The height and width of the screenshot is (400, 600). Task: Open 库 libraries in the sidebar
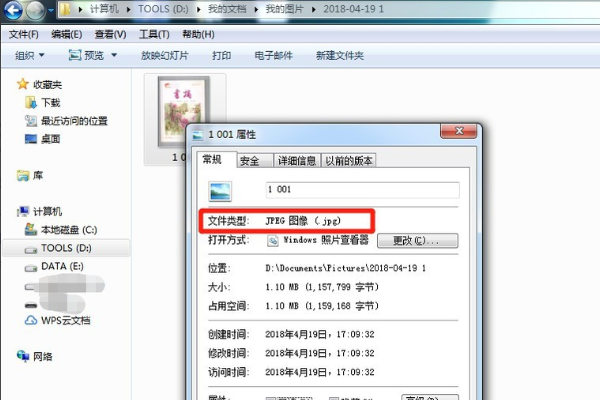point(38,176)
